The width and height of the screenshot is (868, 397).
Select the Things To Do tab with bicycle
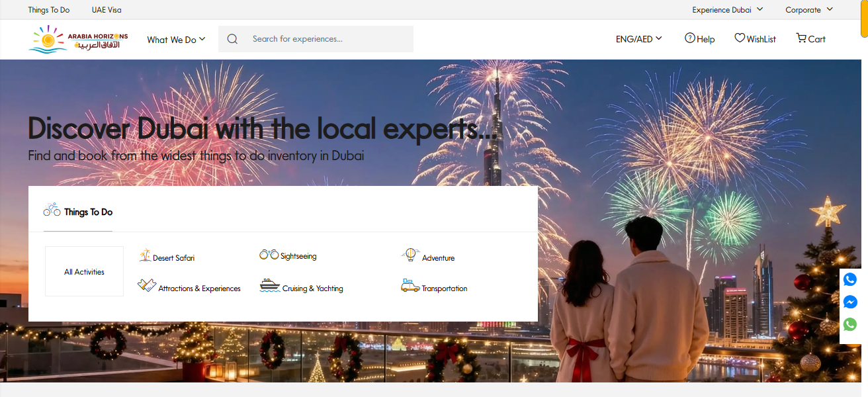pyautogui.click(x=78, y=212)
